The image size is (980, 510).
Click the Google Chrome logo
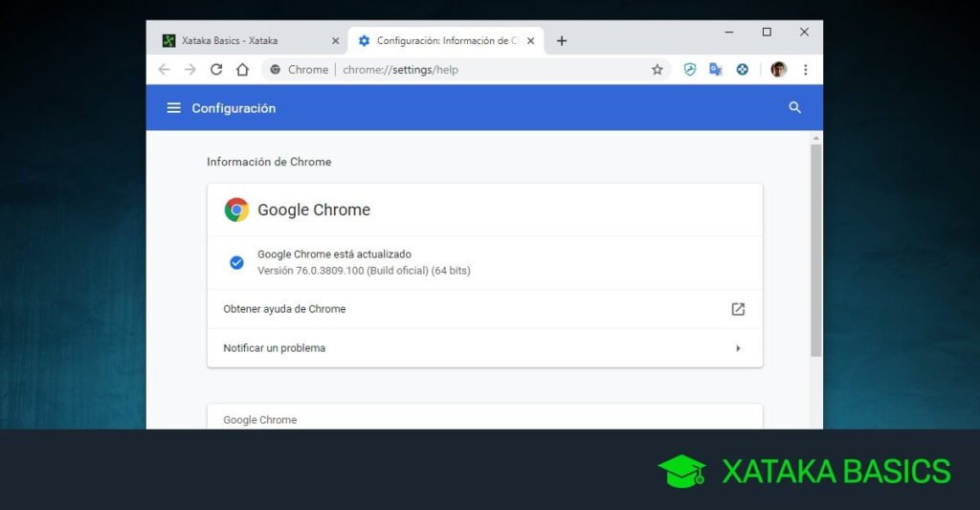point(236,210)
